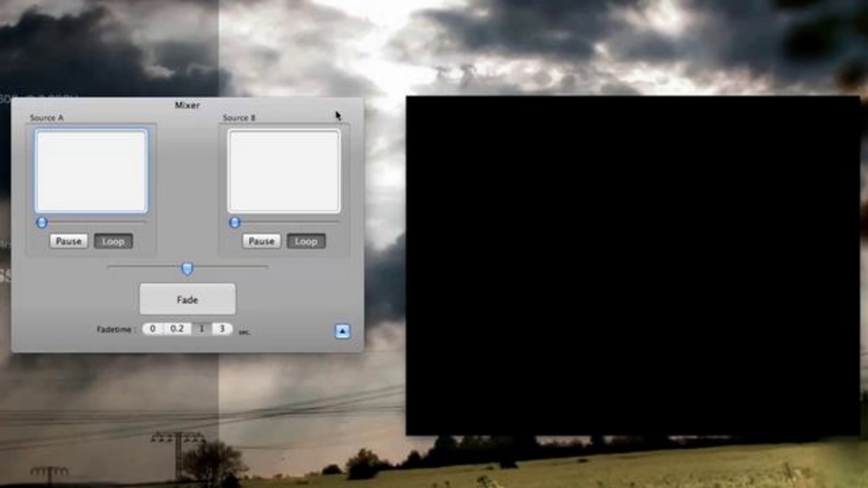The width and height of the screenshot is (868, 488).
Task: Set fadetime to 0 seconds
Action: 153,329
